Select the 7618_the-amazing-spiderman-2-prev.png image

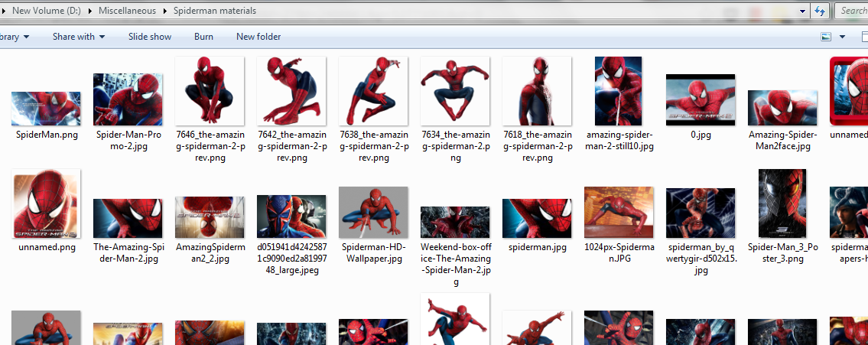[x=537, y=91]
